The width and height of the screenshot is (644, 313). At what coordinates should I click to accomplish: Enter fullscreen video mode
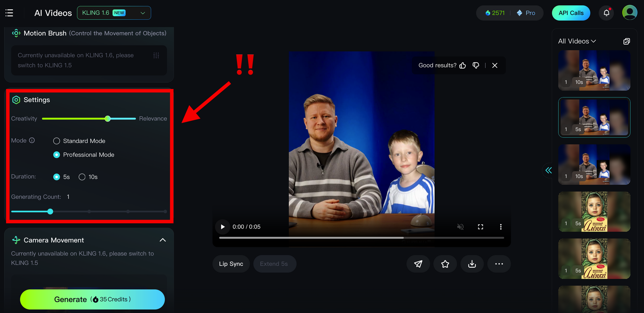point(480,227)
